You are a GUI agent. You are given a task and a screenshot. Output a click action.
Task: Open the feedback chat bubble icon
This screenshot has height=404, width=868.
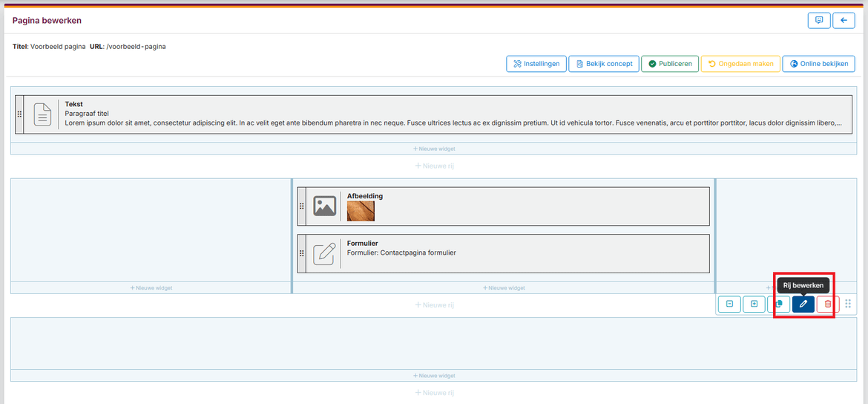pyautogui.click(x=819, y=21)
